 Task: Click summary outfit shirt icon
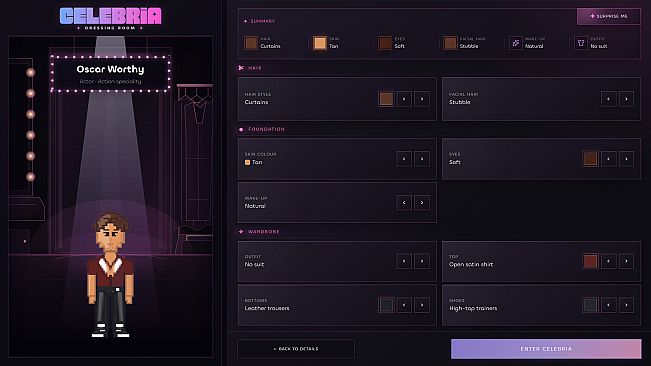point(581,43)
